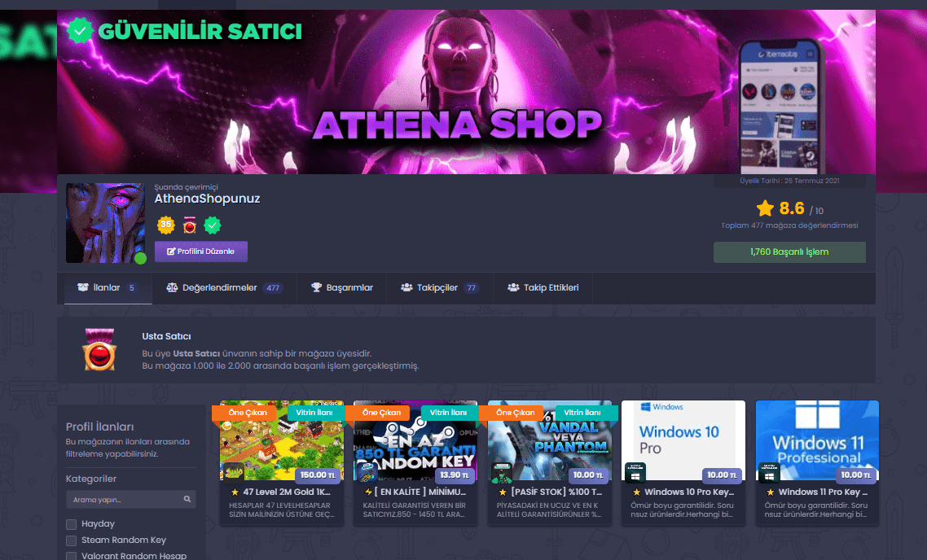Click the 8.6 rating score
This screenshot has height=560, width=927.
pyautogui.click(x=792, y=208)
